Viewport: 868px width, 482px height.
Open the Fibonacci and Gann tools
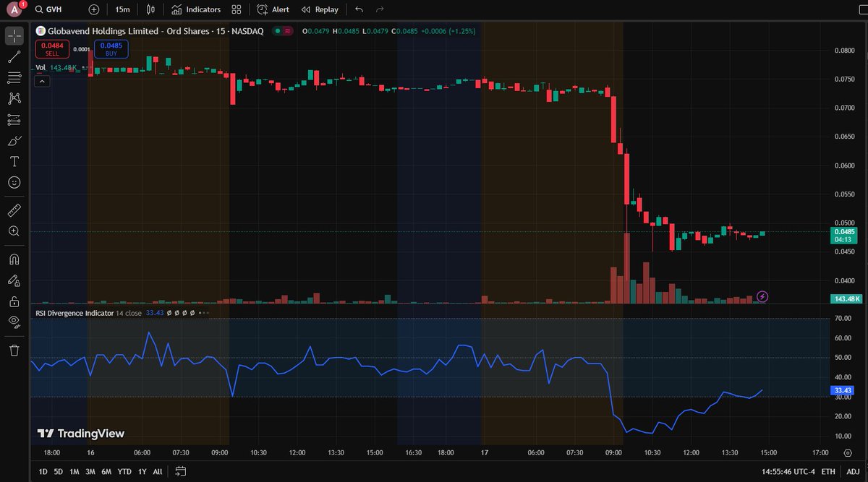tap(14, 77)
